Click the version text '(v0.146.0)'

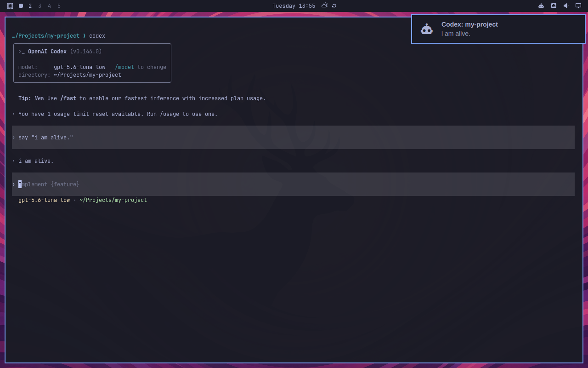click(86, 52)
